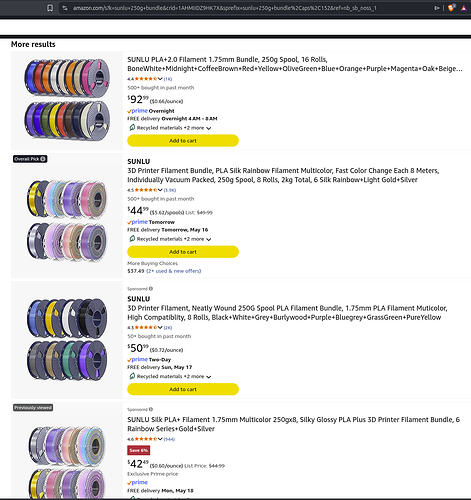
Task: Click the bookmark icon in browser toolbar
Action: point(50,8)
